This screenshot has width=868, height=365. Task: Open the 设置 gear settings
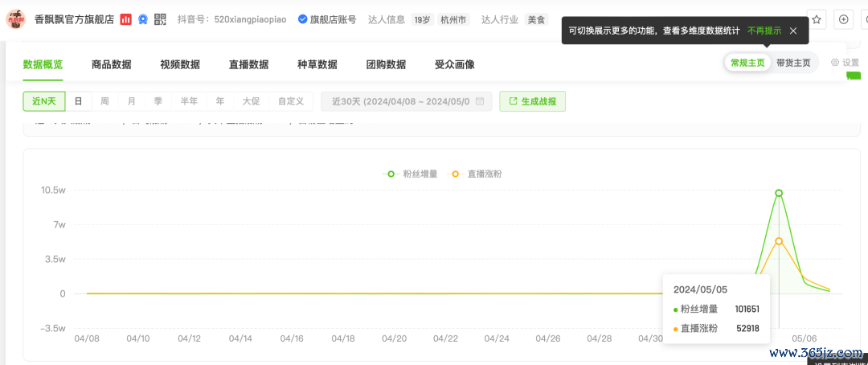(845, 63)
